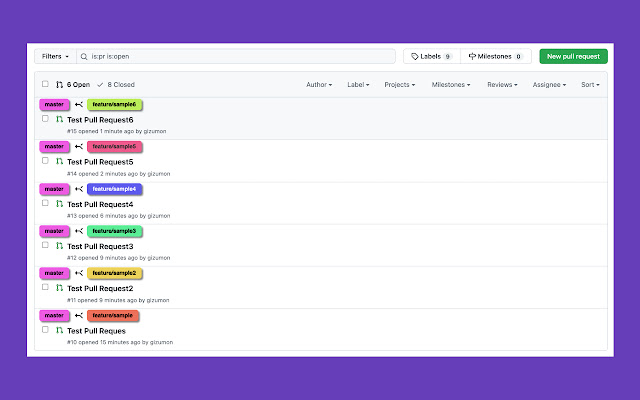This screenshot has height=400, width=640.
Task: Click the master label above Test Pull Reques
Action: tap(54, 316)
